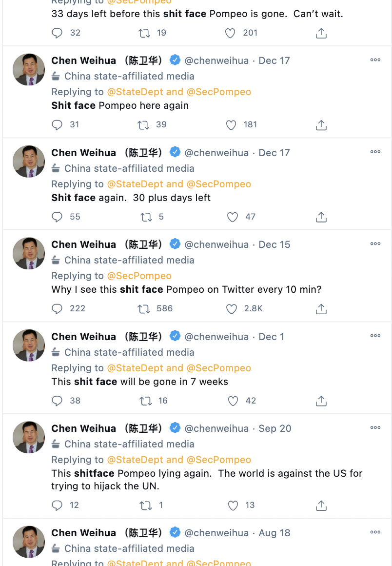The image size is (392, 566).
Task: Open Chen Weihua's name on Sep 20 tweet
Action: 84,428
